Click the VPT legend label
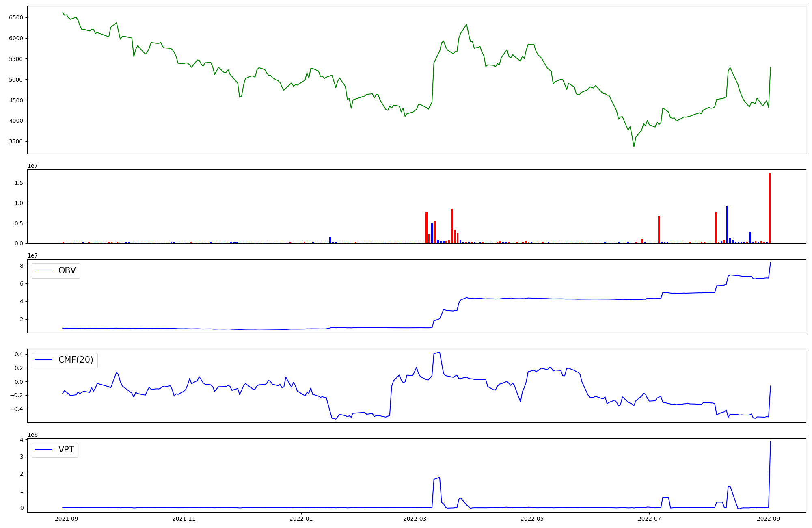Viewport: 812px width, 528px height. 66,450
